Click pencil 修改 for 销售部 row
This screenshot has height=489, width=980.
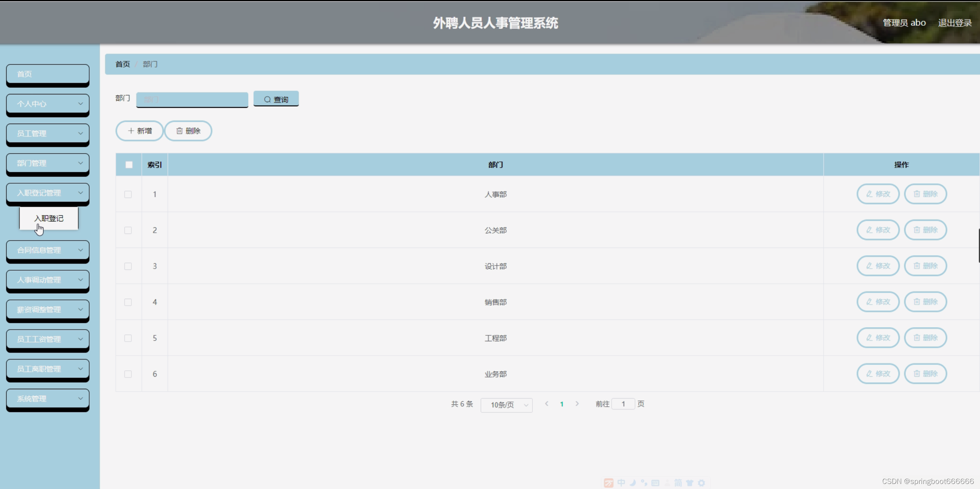point(878,302)
